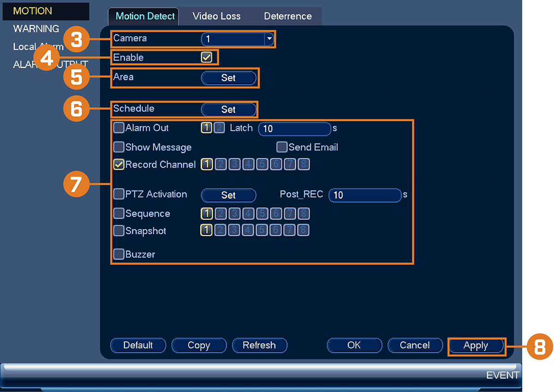Click Set button for Schedule
This screenshot has width=554, height=392.
pos(229,109)
